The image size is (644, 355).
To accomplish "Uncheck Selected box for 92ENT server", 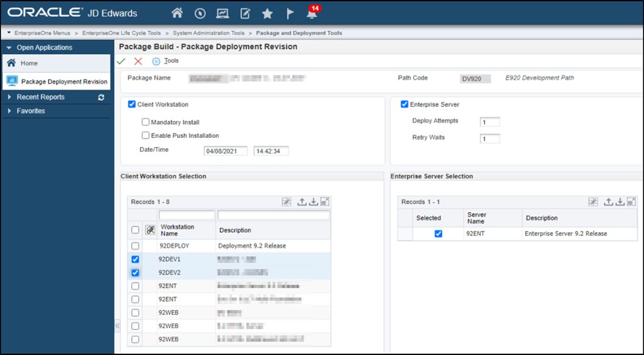I will point(438,234).
